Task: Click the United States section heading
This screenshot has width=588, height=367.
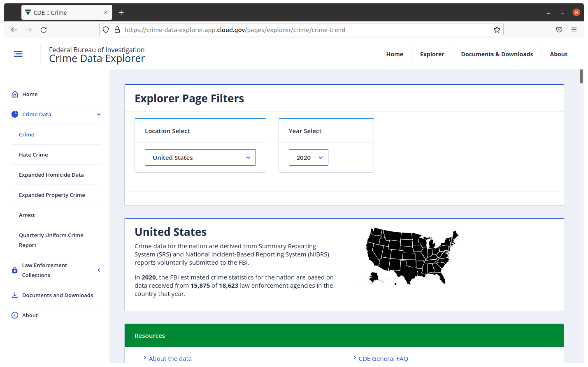Action: coord(171,232)
